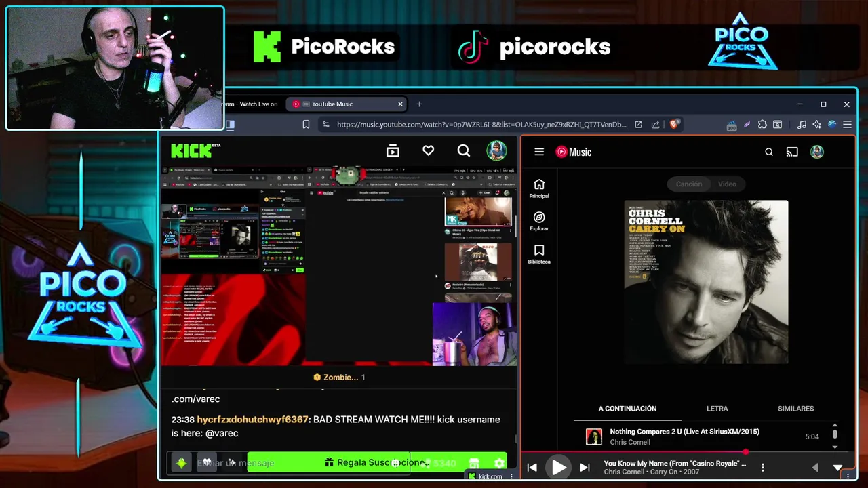Open Explorar in YouTube Music sidebar
The height and width of the screenshot is (488, 868).
[x=539, y=222]
